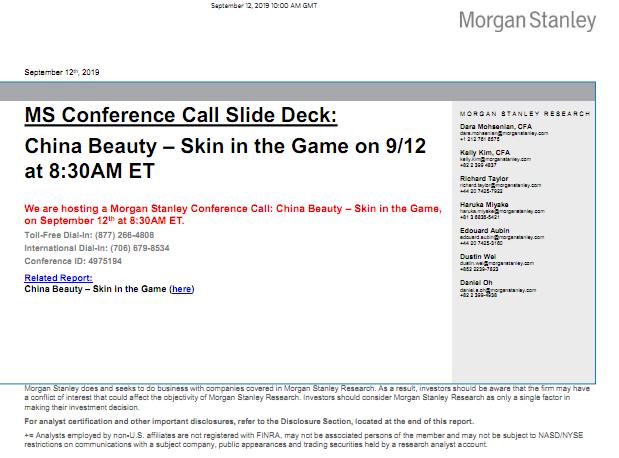Click Kelly Kim's email address
The width and height of the screenshot is (619, 458).
tap(495, 159)
